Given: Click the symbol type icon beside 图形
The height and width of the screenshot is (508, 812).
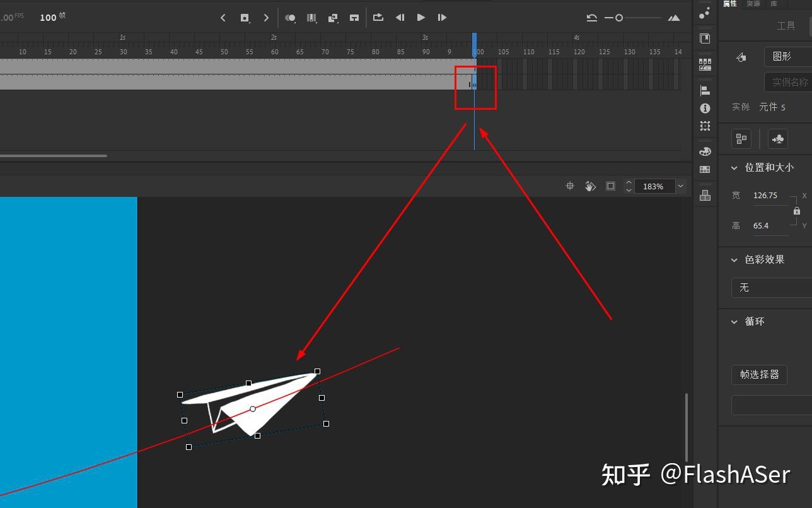Looking at the screenshot, I should pos(741,57).
